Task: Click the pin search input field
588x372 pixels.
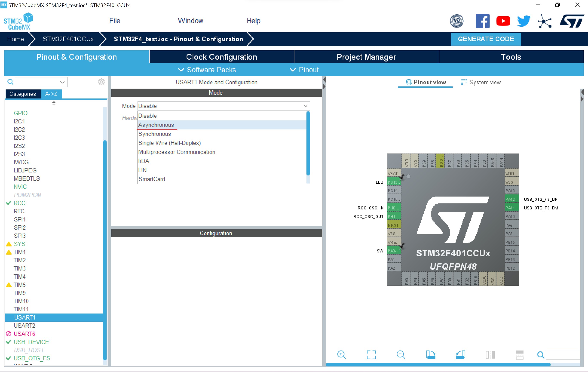Action: pyautogui.click(x=563, y=355)
